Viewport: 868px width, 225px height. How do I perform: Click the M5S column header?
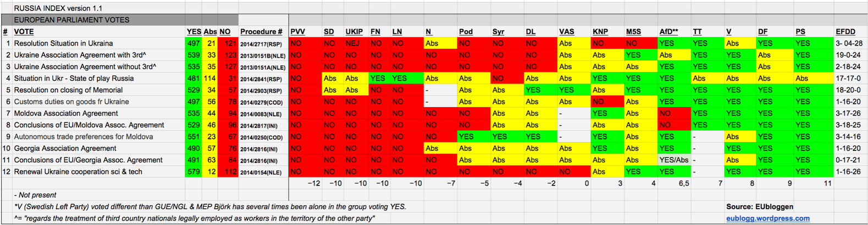point(633,32)
